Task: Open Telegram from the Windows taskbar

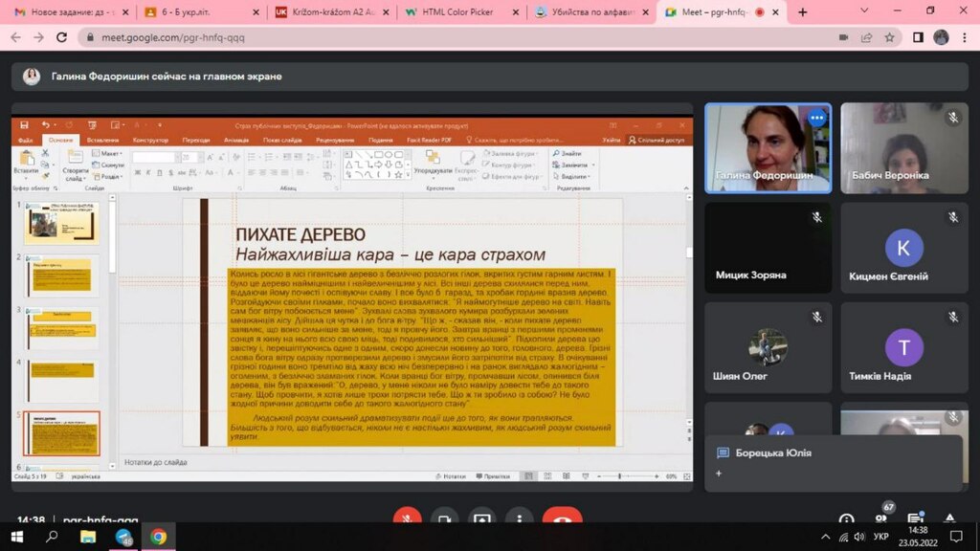Action: [123, 537]
